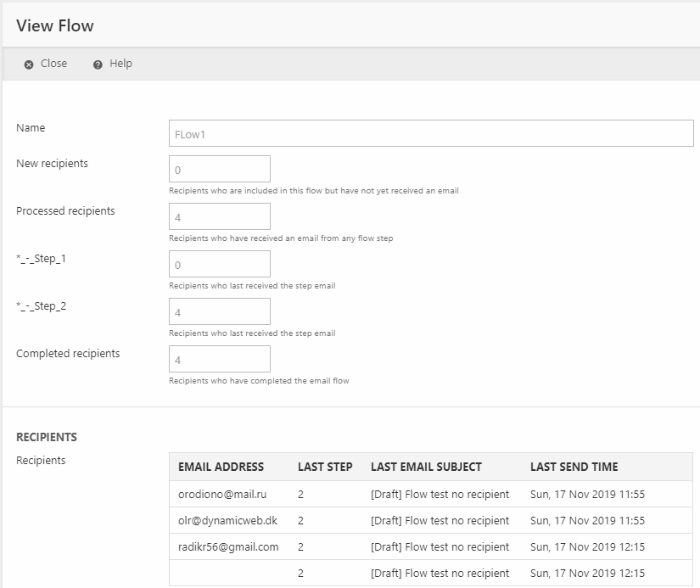Click the LAST STEP column header
This screenshot has height=588, width=700.
point(325,467)
